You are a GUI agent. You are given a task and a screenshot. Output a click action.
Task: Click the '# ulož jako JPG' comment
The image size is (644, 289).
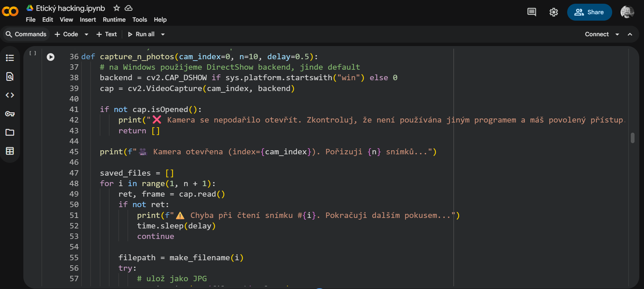click(x=172, y=279)
